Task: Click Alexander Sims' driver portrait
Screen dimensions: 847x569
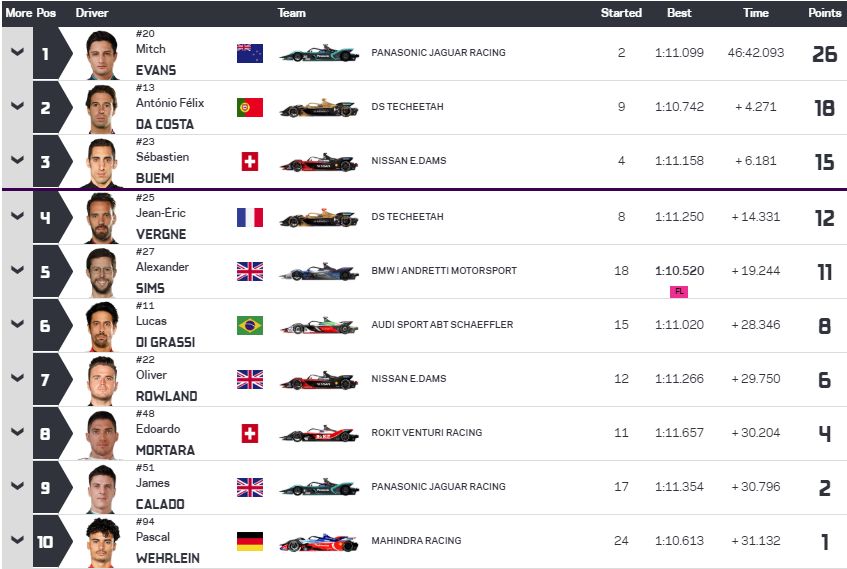Action: coord(102,272)
